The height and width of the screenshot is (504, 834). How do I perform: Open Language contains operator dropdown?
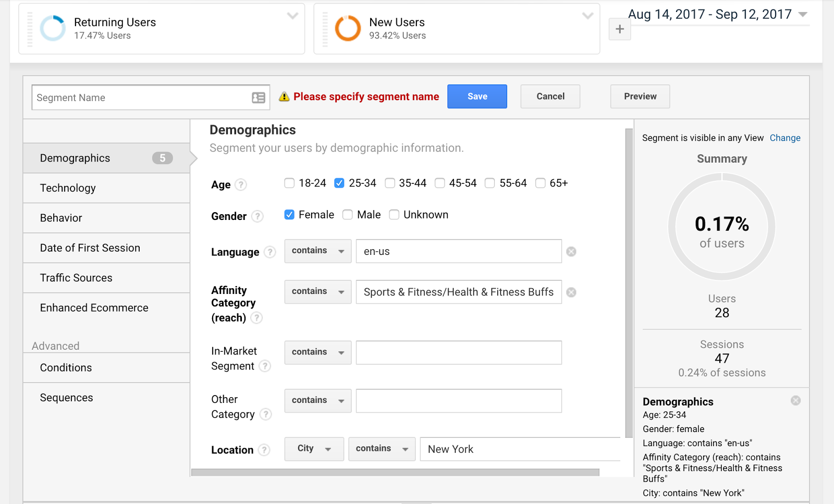tap(318, 251)
